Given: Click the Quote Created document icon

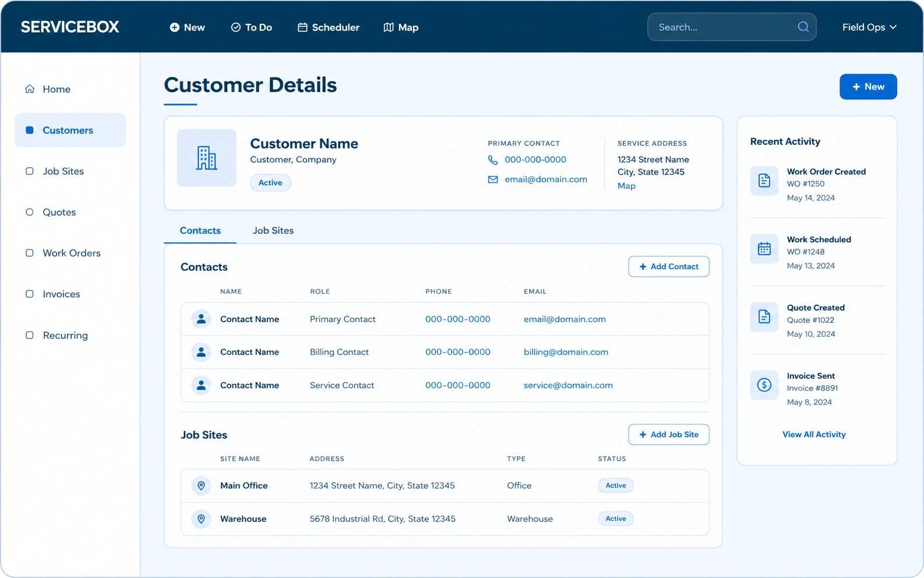Looking at the screenshot, I should [x=764, y=316].
